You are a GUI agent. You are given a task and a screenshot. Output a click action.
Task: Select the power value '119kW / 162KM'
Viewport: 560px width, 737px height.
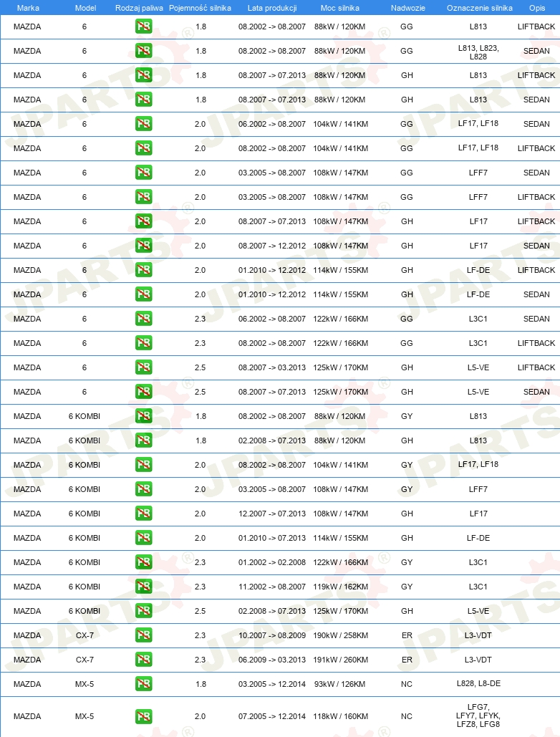point(341,587)
